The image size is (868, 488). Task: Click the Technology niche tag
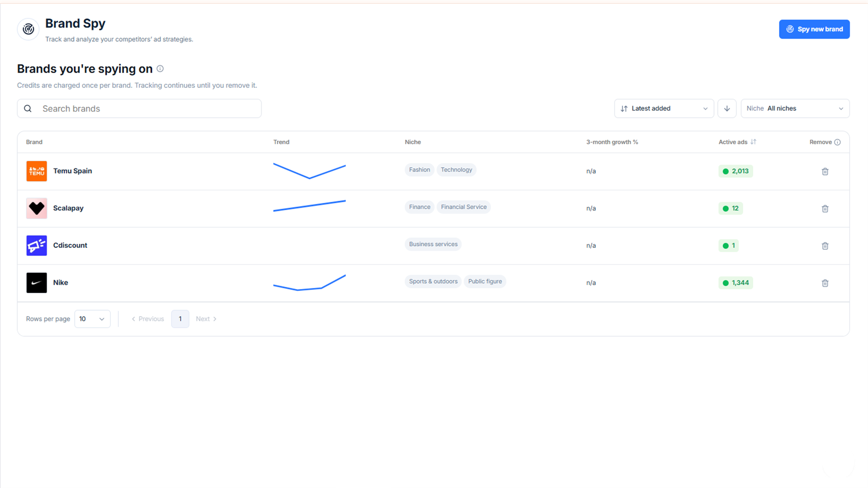(456, 170)
